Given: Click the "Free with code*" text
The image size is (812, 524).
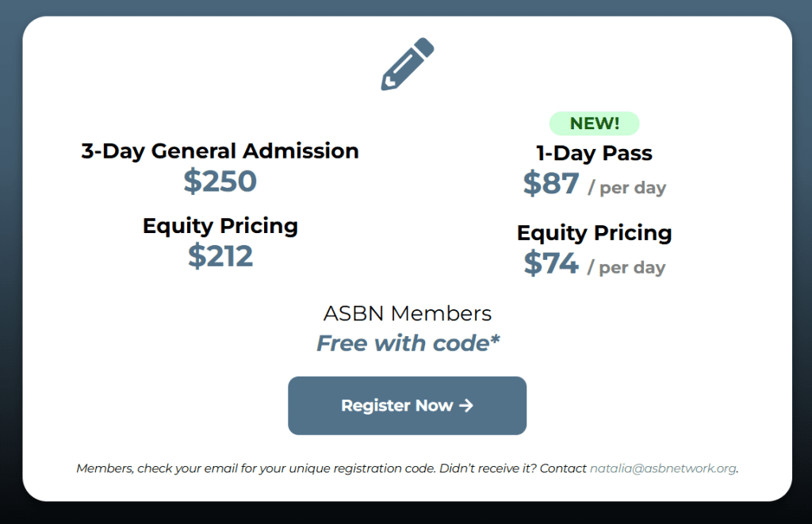Looking at the screenshot, I should (x=408, y=343).
